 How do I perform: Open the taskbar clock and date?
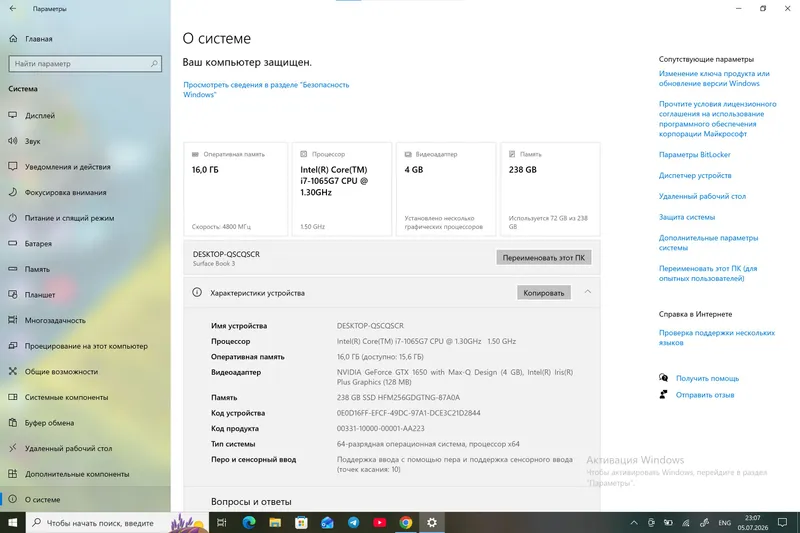[x=753, y=523]
